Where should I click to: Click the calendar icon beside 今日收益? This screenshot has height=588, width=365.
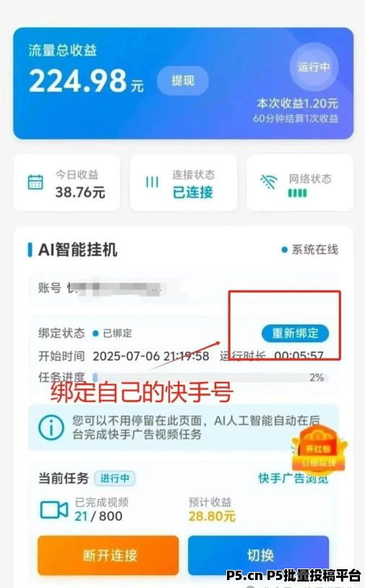pos(35,182)
